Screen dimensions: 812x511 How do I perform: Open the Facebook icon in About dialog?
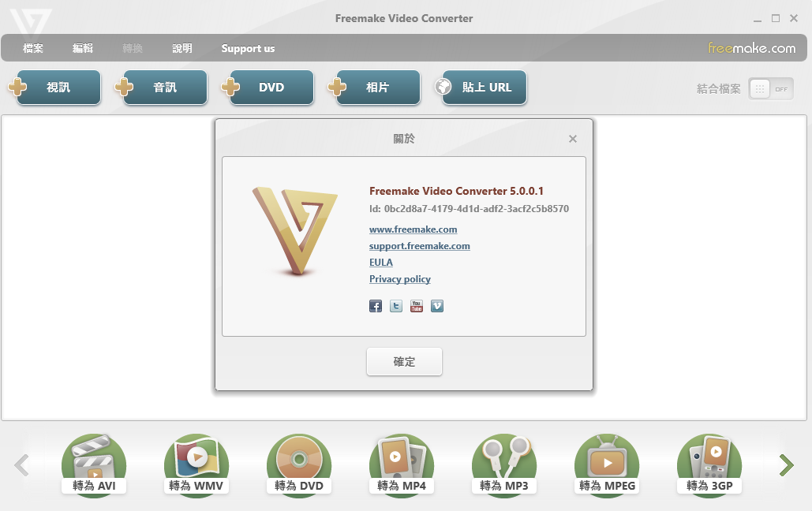coord(376,306)
